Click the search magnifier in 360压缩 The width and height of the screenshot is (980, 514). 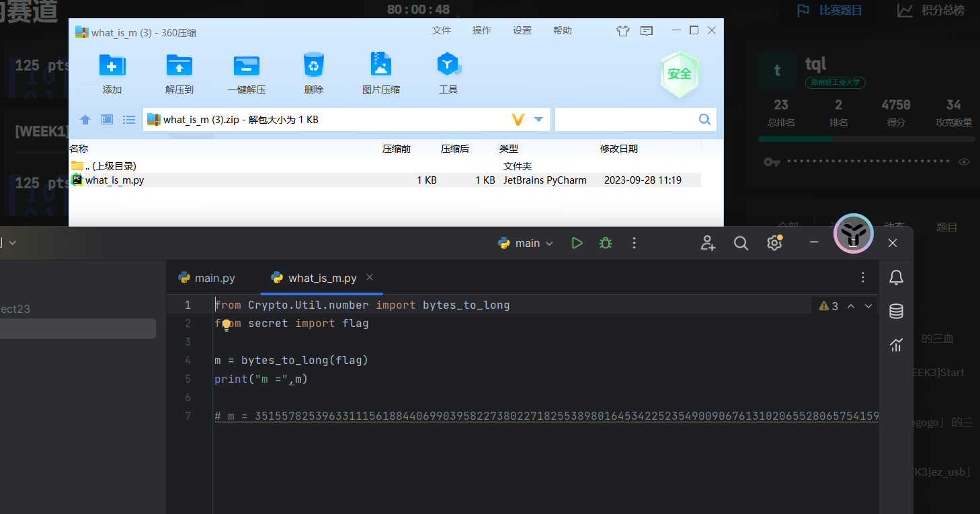pyautogui.click(x=704, y=120)
